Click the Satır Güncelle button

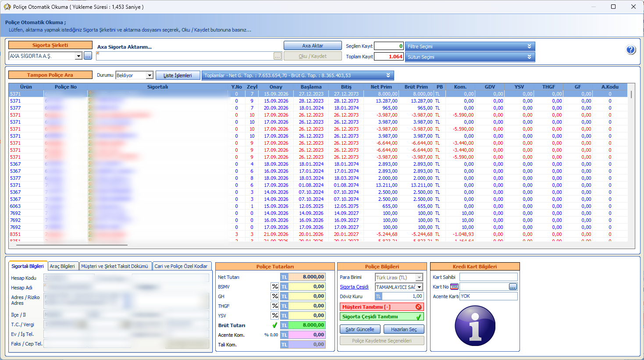[360, 329]
